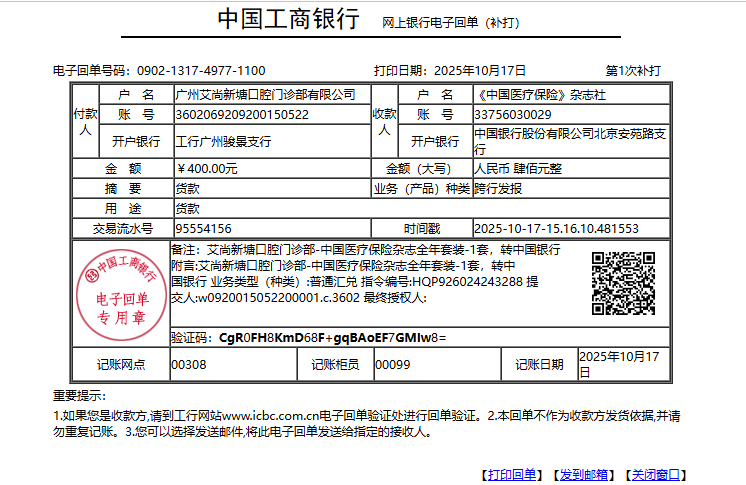Click the 打印回单 link

[x=513, y=474]
